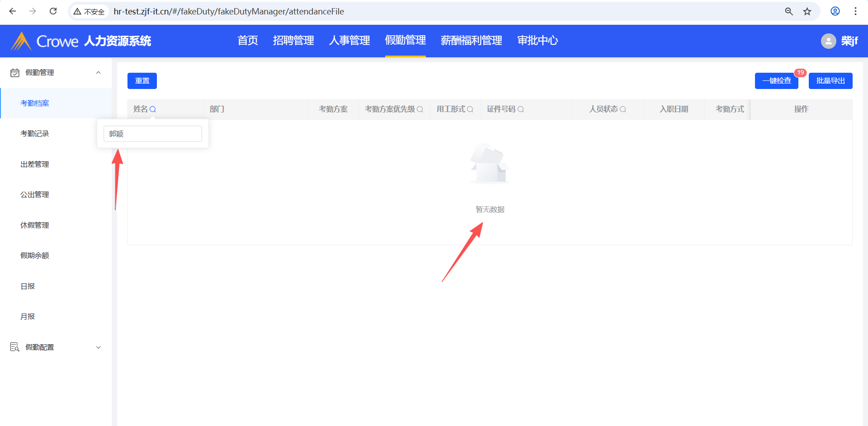Click the Crowe logo
The image size is (868, 426).
pos(44,41)
